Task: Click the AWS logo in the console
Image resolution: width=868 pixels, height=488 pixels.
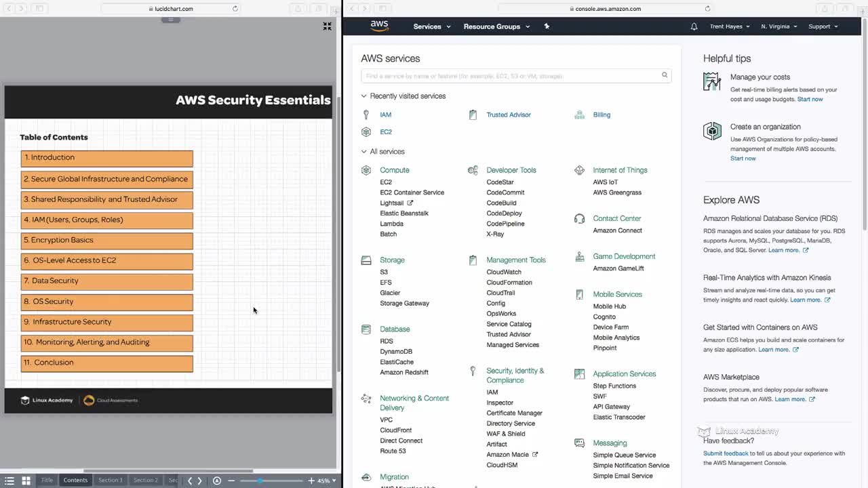Action: tap(379, 26)
